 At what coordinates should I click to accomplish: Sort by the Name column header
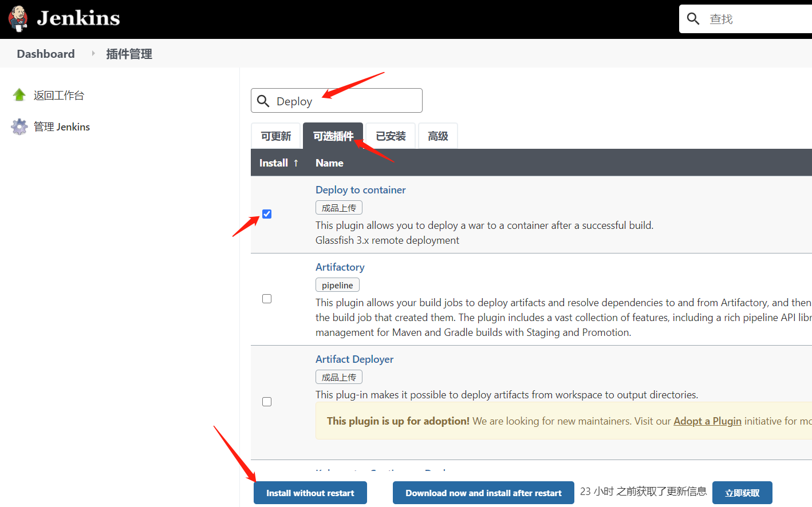329,163
